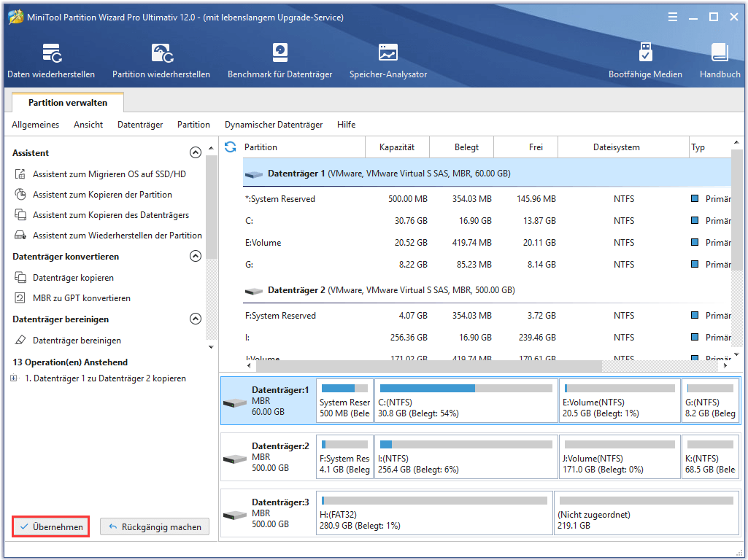Open the hamburger menu in the title bar

coord(672,16)
